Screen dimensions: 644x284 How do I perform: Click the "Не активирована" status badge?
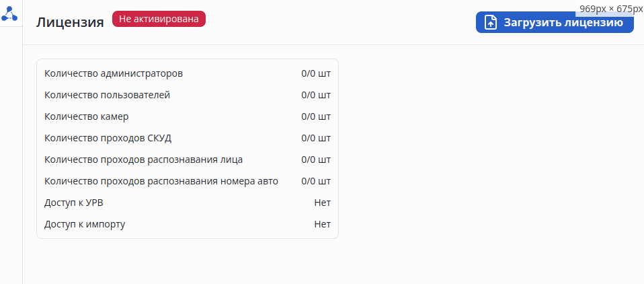coord(159,19)
